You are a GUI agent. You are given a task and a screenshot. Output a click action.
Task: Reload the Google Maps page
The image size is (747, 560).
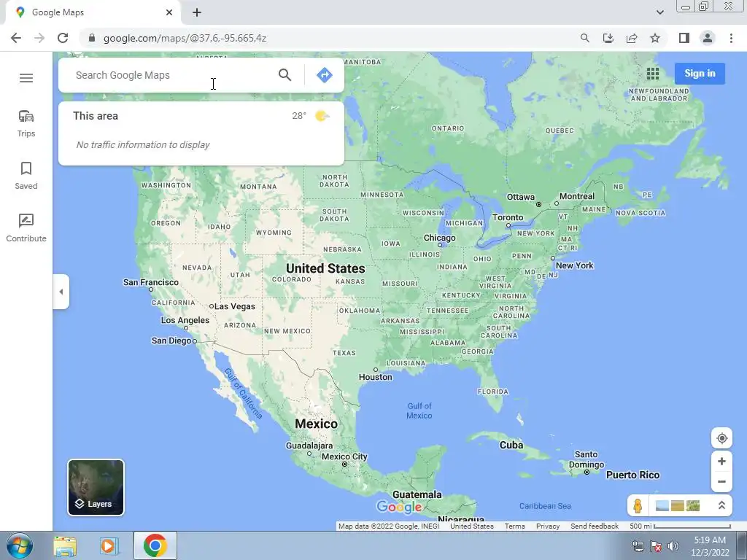pyautogui.click(x=63, y=38)
